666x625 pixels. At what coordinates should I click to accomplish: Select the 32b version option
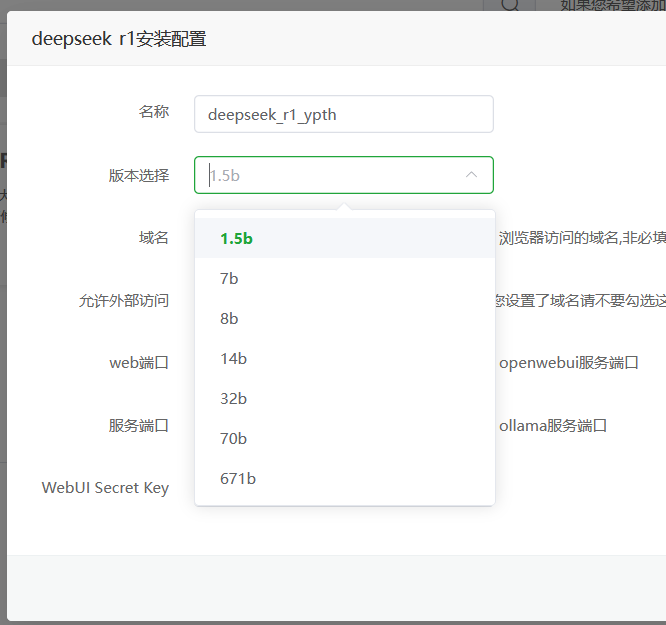(344, 398)
